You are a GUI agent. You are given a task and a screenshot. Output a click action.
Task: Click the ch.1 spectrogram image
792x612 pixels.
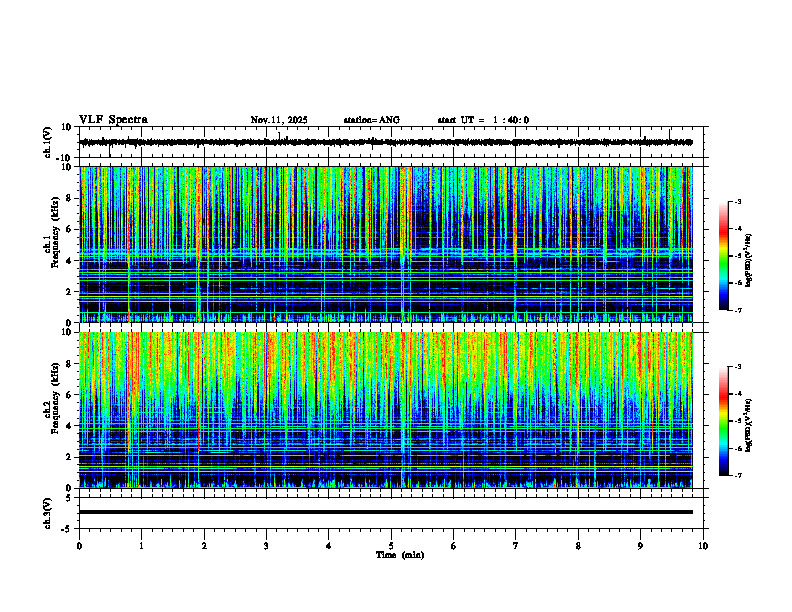pyautogui.click(x=386, y=244)
